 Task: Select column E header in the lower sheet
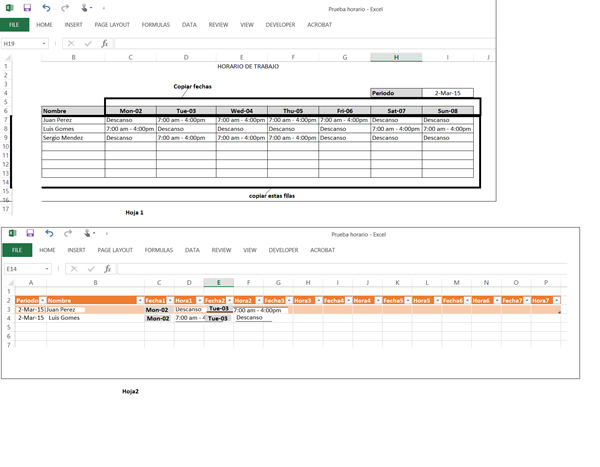(218, 282)
